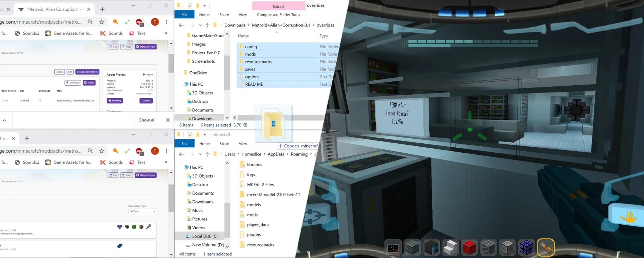The image size is (644, 258).
Task: Open recent locations dropdown in the .minecraft window
Action: click(x=200, y=154)
